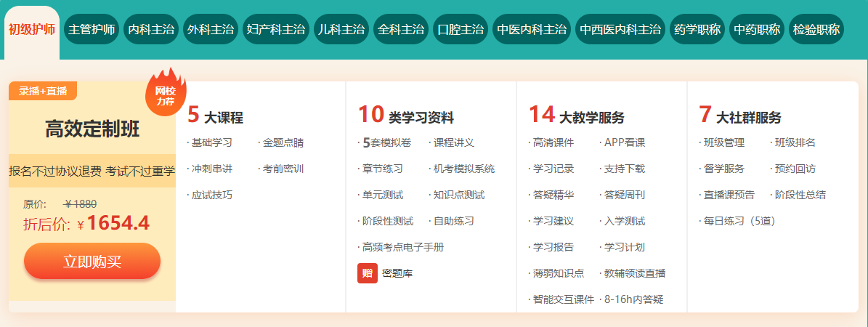Viewport: 868px width, 327px height.
Task: Select the 药学职称 tab
Action: pyautogui.click(x=697, y=30)
